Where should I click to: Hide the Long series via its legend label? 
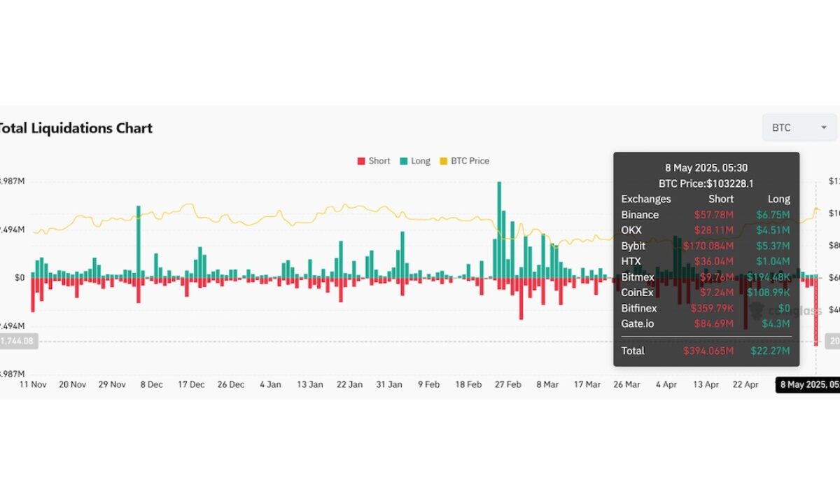click(421, 161)
